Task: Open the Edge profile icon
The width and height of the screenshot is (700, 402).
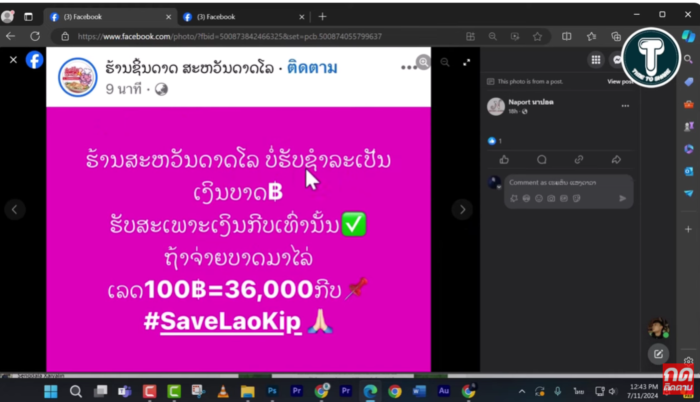Action: pos(8,17)
